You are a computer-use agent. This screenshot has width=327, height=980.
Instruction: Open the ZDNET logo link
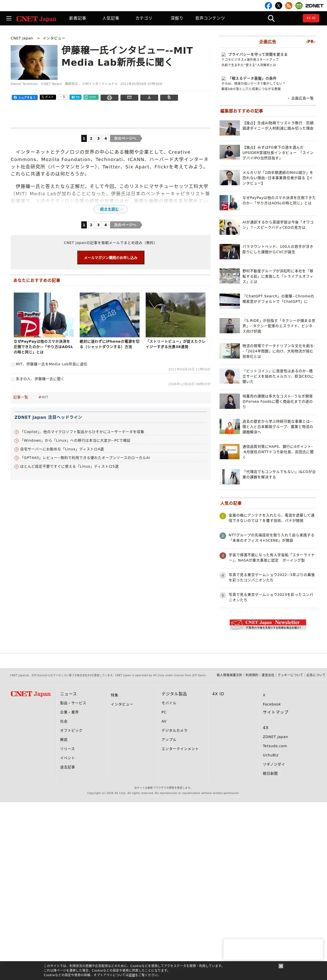click(x=315, y=6)
